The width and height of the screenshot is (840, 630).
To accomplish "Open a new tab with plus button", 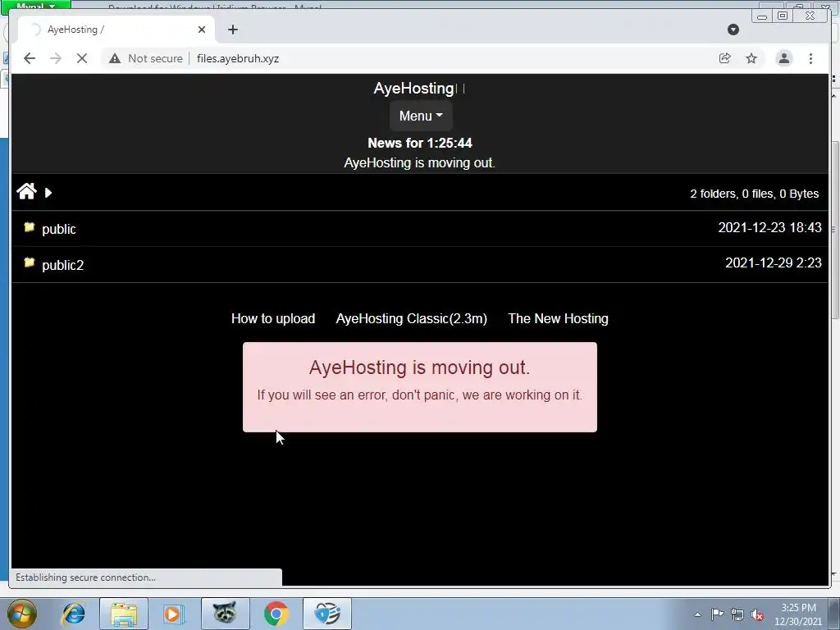I will click(x=232, y=30).
